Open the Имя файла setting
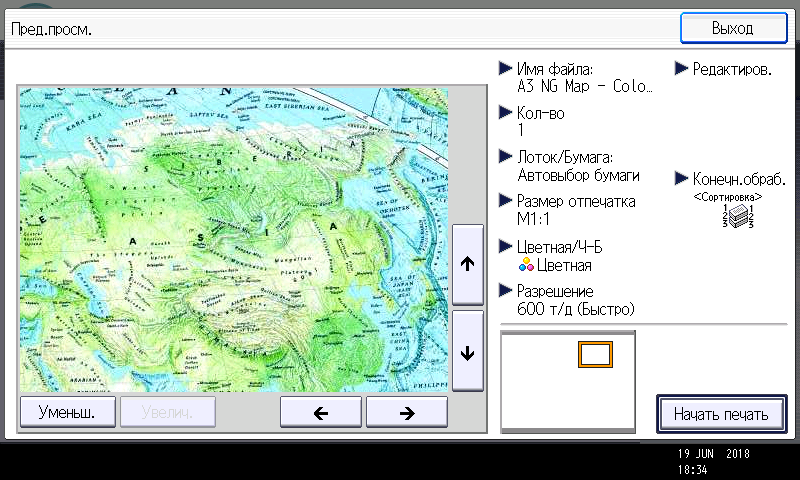 (x=555, y=68)
